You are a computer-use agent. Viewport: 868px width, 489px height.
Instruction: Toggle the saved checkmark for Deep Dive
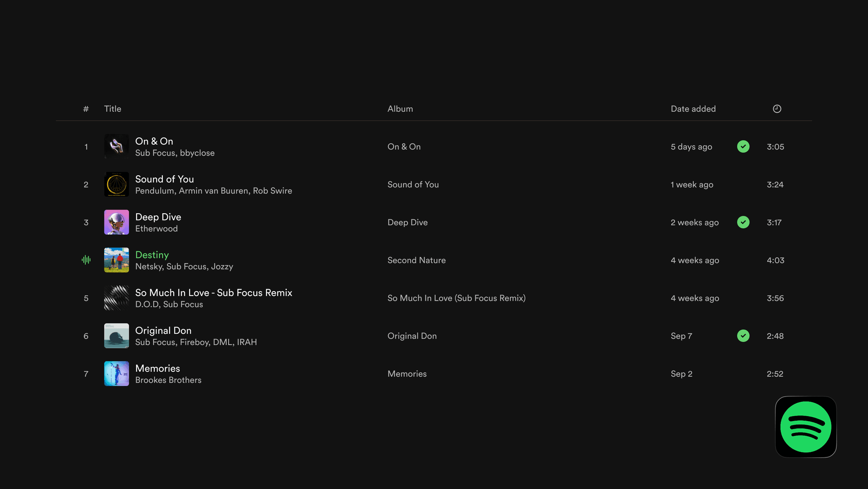pos(743,222)
